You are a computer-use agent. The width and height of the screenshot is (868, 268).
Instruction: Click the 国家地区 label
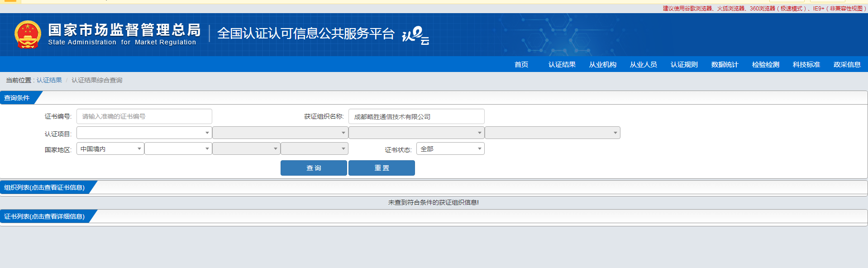[x=58, y=150]
